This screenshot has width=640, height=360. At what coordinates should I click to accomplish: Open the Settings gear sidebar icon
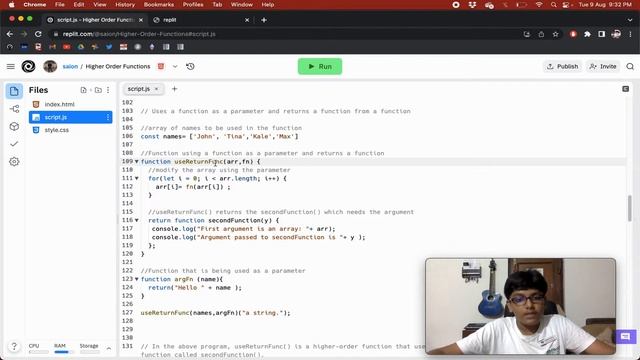[14, 162]
